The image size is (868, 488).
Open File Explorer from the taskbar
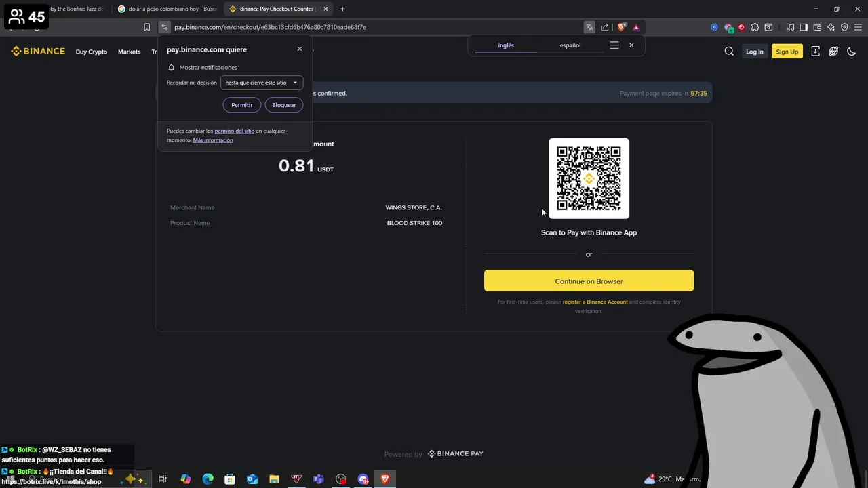point(274,479)
